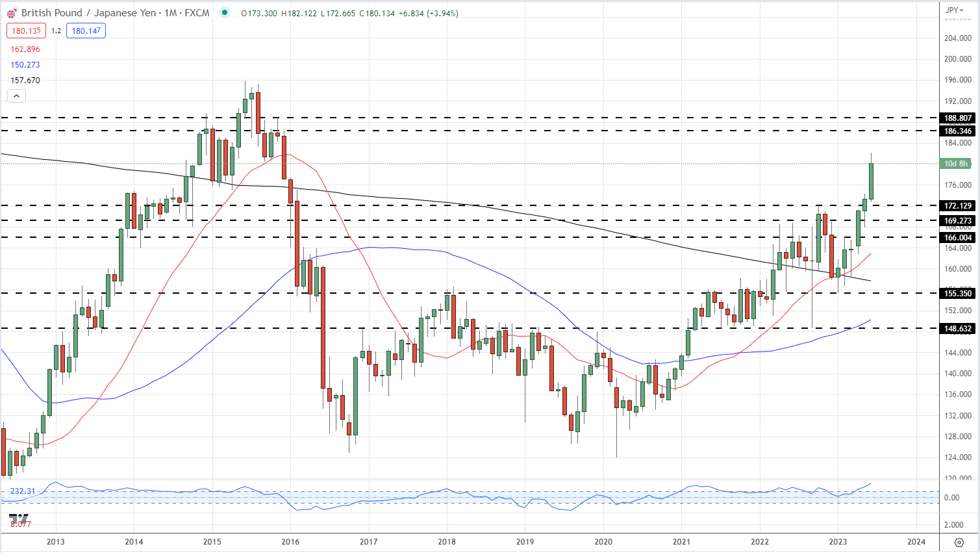Click the 2.000 oscillator axis label
This screenshot has width=980, height=553.
click(954, 525)
